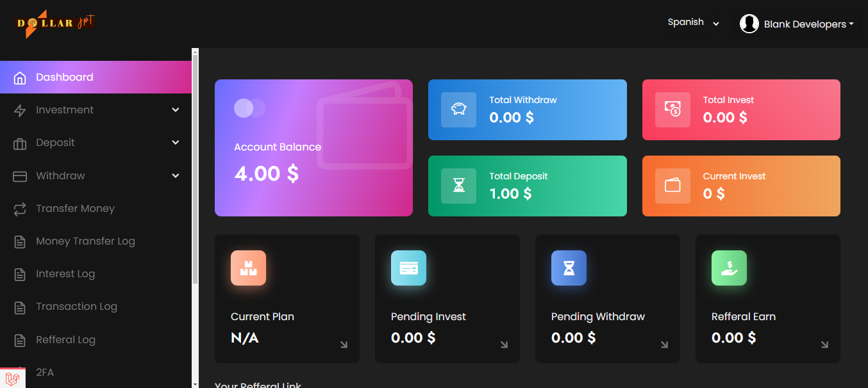Click the Refferal Earn hand icon
This screenshot has width=868, height=388.
pyautogui.click(x=729, y=268)
